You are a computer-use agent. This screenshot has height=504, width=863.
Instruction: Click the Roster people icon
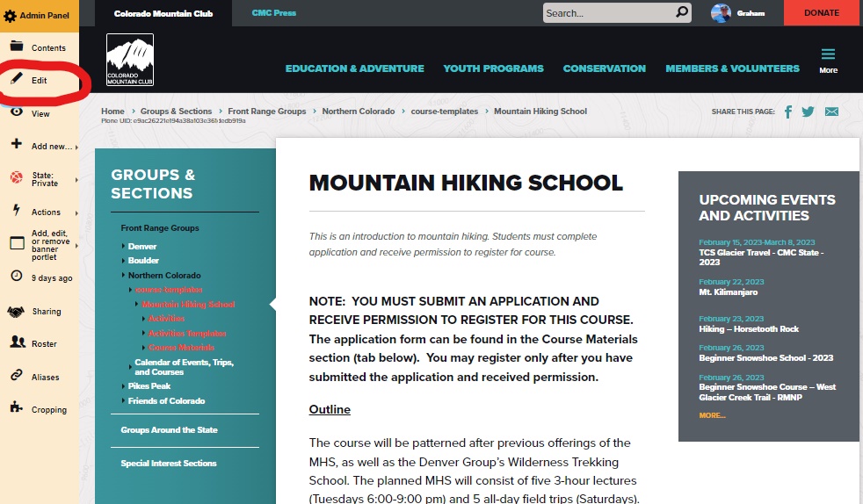coord(18,342)
